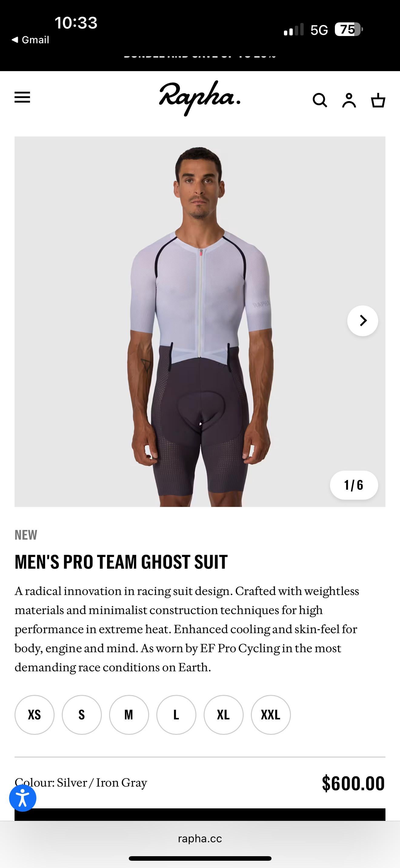Open the account profile icon
The width and height of the screenshot is (400, 868).
click(x=349, y=100)
